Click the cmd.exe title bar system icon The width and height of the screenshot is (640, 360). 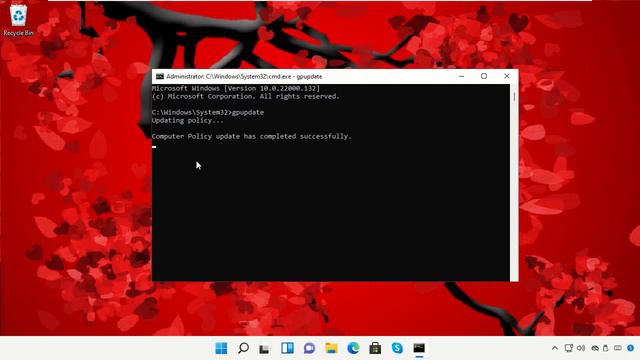click(160, 76)
